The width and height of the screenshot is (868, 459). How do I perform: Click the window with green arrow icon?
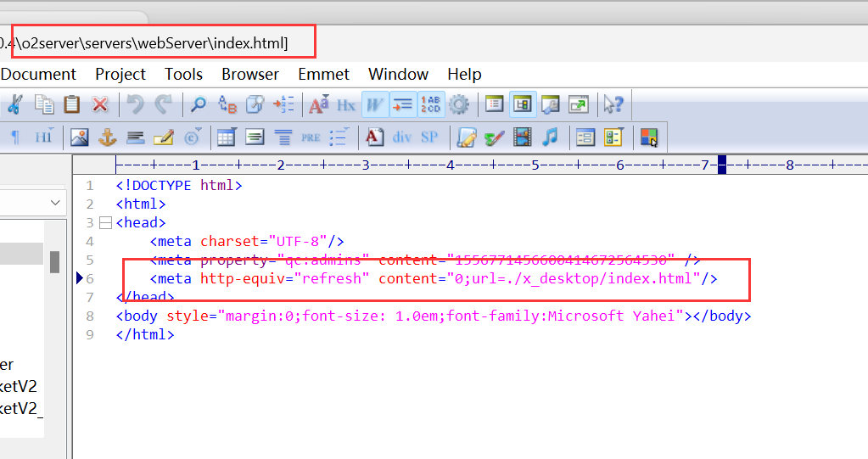click(x=579, y=104)
